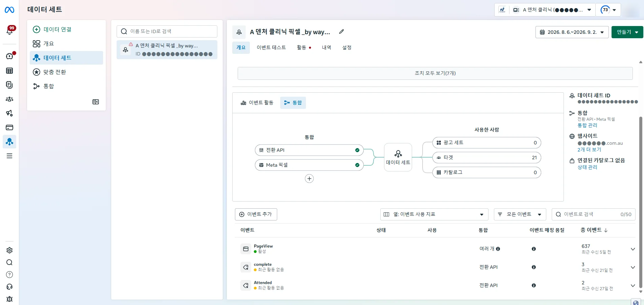
Task: Click the center 데이터 세트 node
Action: [398, 157]
